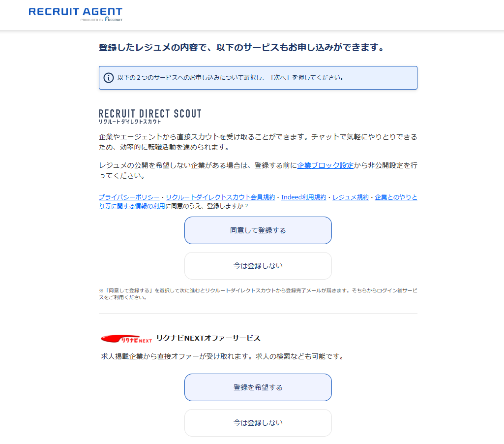Click the footnote starting ※「同意して登録する」を選択
The height and width of the screenshot is (444, 504).
258,294
